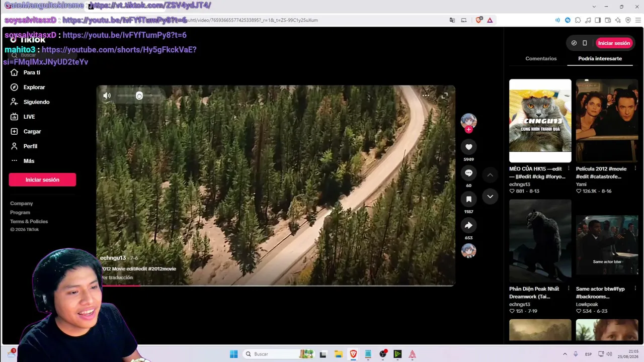Open the echngu13 uploader name on the video
The width and height of the screenshot is (644, 362).
113,258
